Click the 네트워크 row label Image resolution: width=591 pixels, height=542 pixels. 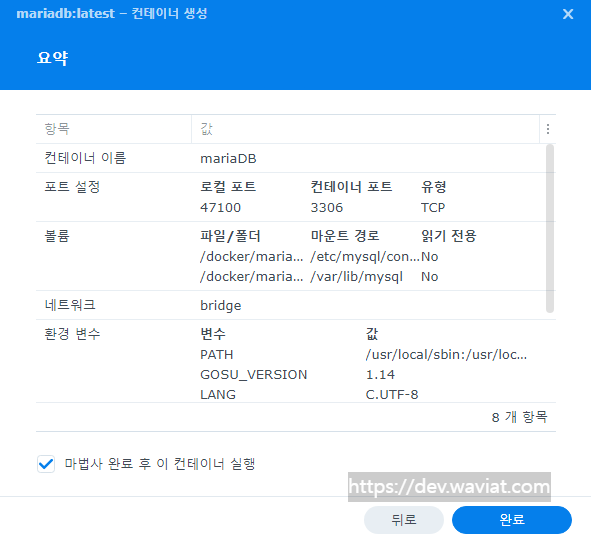pyautogui.click(x=70, y=305)
